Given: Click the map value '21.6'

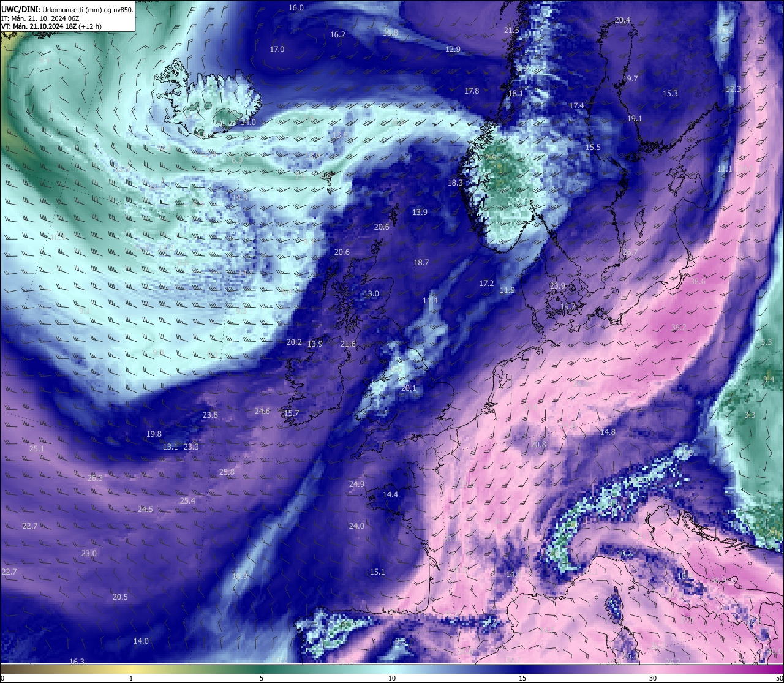Looking at the screenshot, I should [348, 344].
